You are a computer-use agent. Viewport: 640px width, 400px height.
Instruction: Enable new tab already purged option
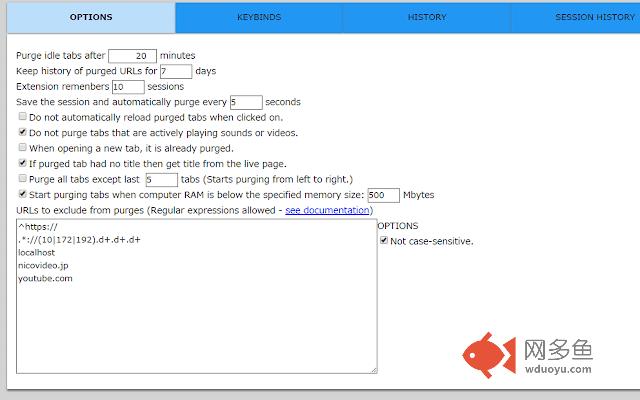click(x=23, y=147)
